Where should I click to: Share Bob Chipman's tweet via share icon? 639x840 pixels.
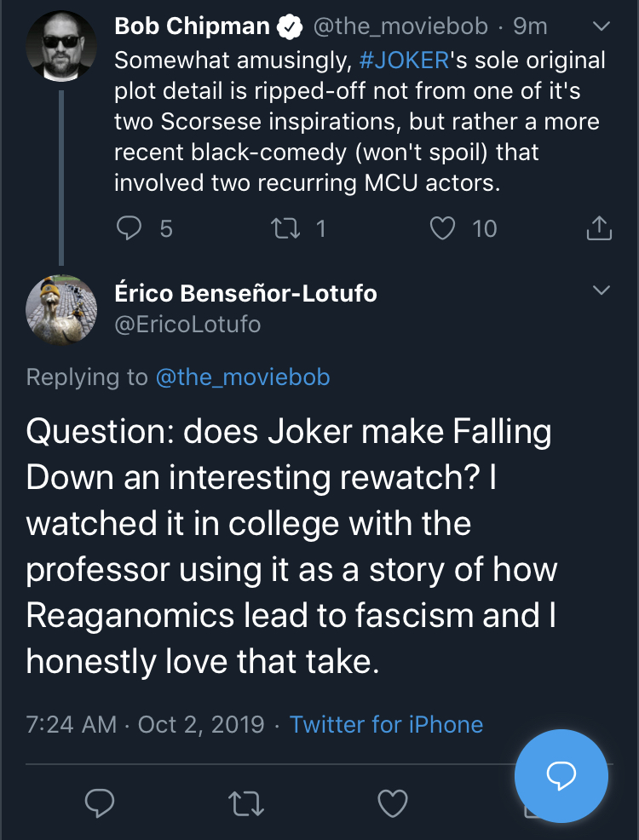point(599,227)
